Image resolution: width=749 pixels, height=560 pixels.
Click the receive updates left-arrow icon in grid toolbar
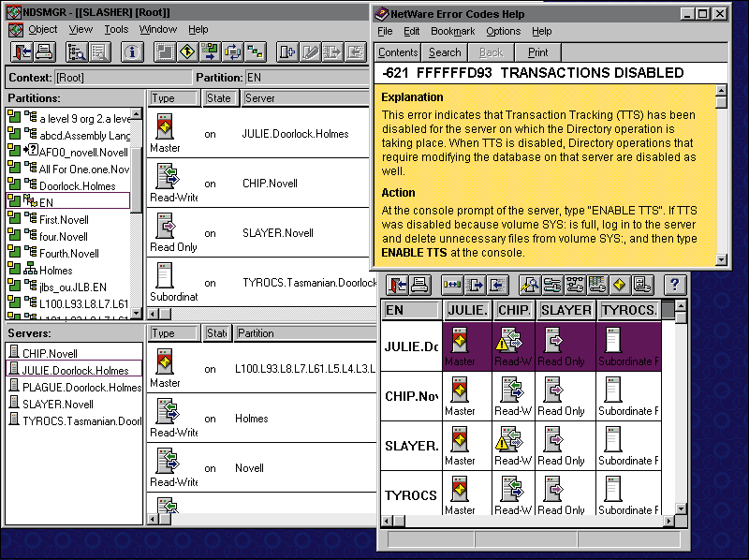pos(497,286)
